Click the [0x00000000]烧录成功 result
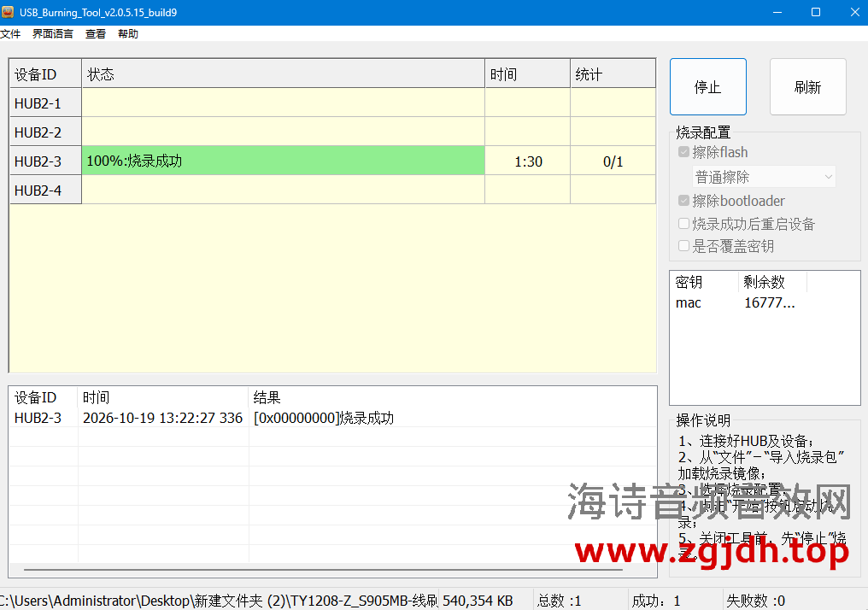868x610 pixels. point(324,418)
